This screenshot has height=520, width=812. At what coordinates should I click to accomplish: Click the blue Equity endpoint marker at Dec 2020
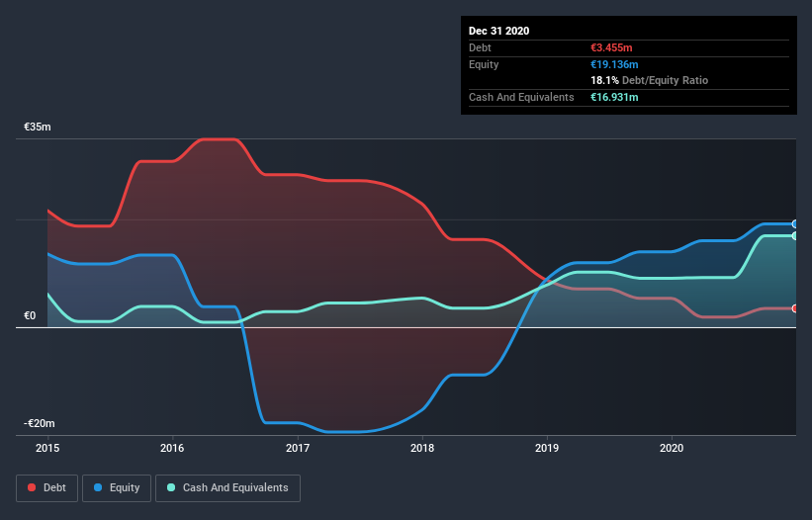[x=795, y=224]
